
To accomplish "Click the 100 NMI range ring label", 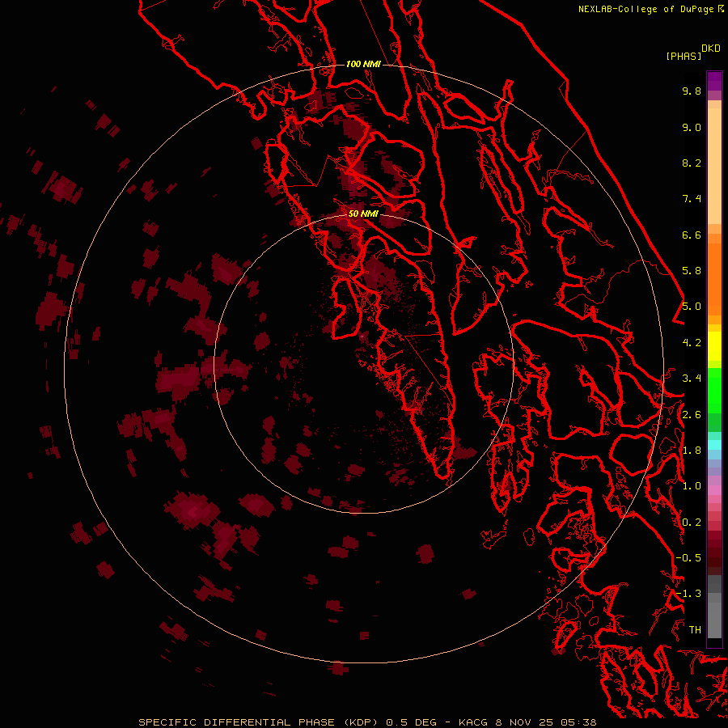I will coord(363,64).
